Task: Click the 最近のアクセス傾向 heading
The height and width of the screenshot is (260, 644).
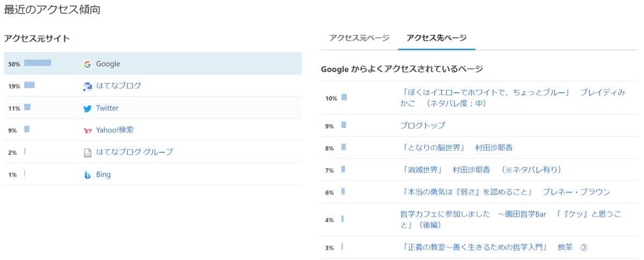Action: pos(52,10)
